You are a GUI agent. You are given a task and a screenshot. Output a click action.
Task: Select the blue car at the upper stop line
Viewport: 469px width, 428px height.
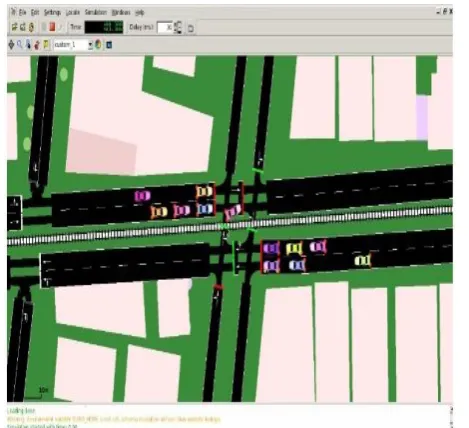pos(205,209)
